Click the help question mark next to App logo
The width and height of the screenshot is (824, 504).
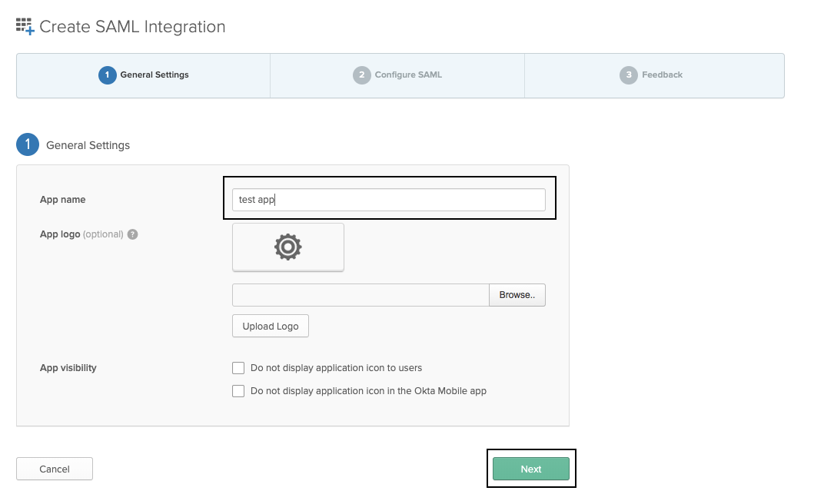coord(132,234)
